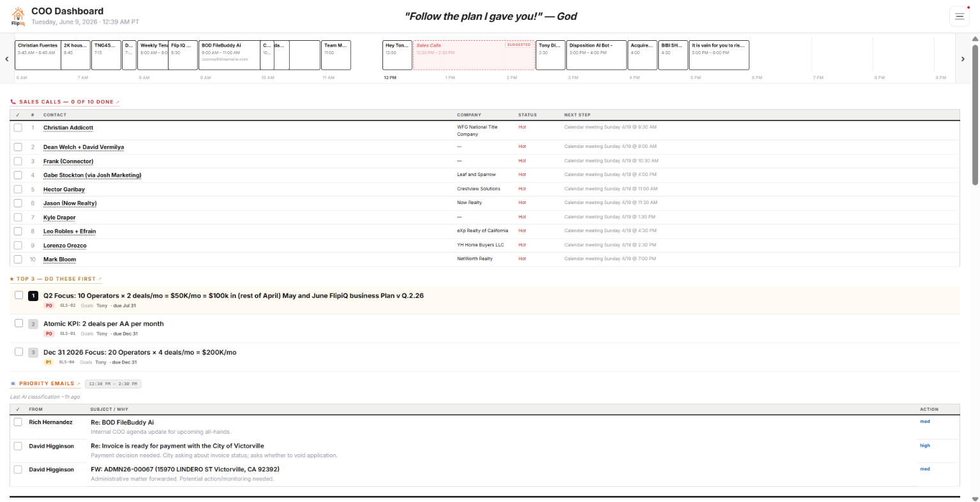The width and height of the screenshot is (980, 502).
Task: View Hector Garibay contact details
Action: 64,189
